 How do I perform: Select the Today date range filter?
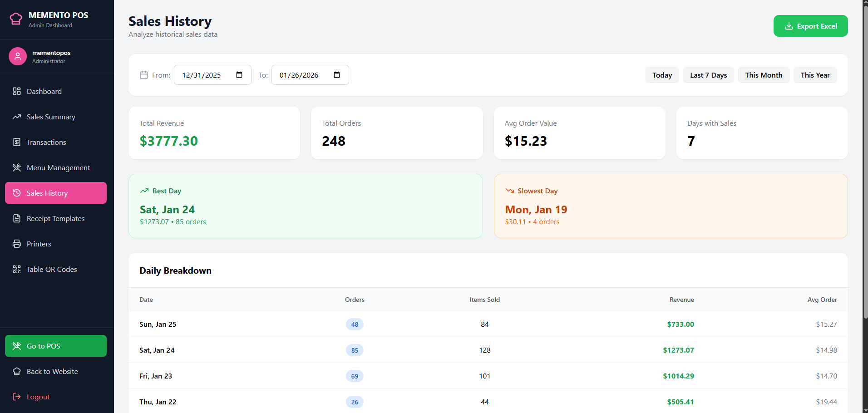pyautogui.click(x=662, y=75)
